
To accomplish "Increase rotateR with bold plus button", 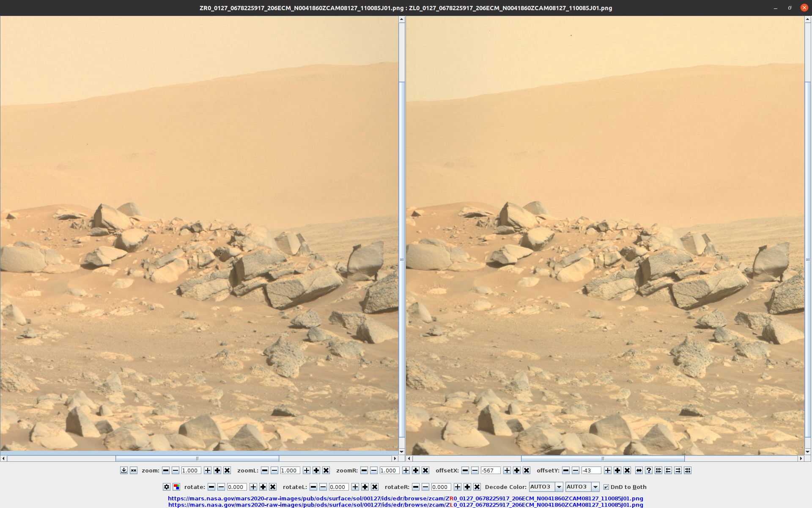I will point(467,487).
